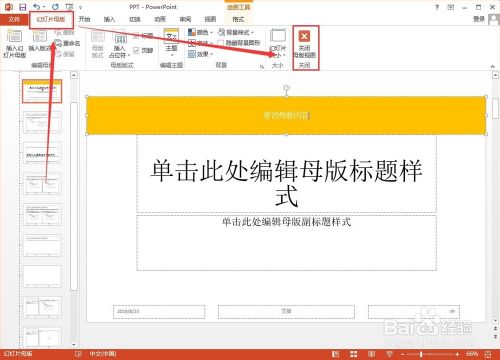The image size is (500, 360).
Task: Open the 字体 (Fonts) dropdown
Action: pyautogui.click(x=200, y=43)
